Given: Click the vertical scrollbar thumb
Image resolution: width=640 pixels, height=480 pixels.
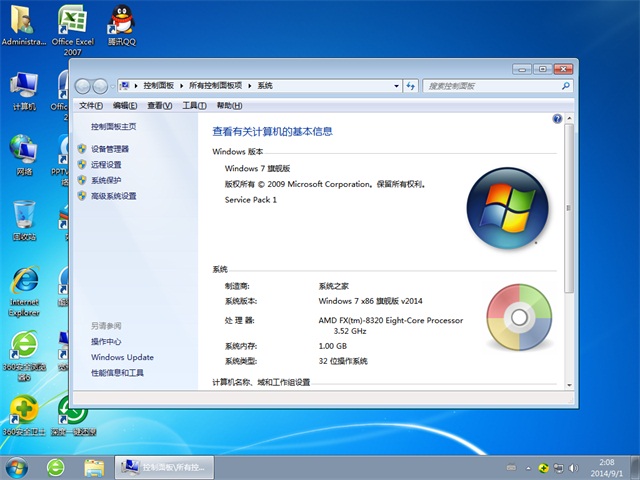Looking at the screenshot, I should [x=569, y=208].
